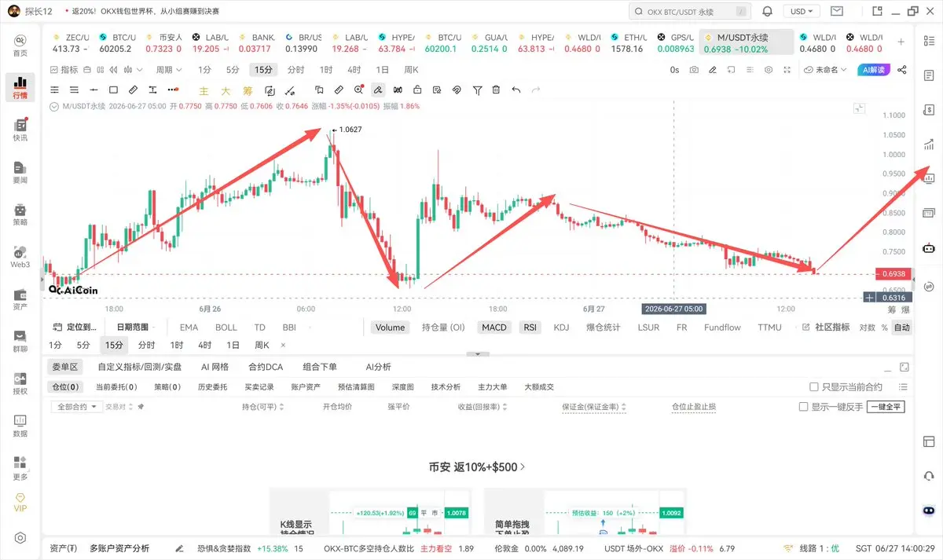Click the 一键全平 close-all button
The width and height of the screenshot is (943, 560).
[886, 407]
